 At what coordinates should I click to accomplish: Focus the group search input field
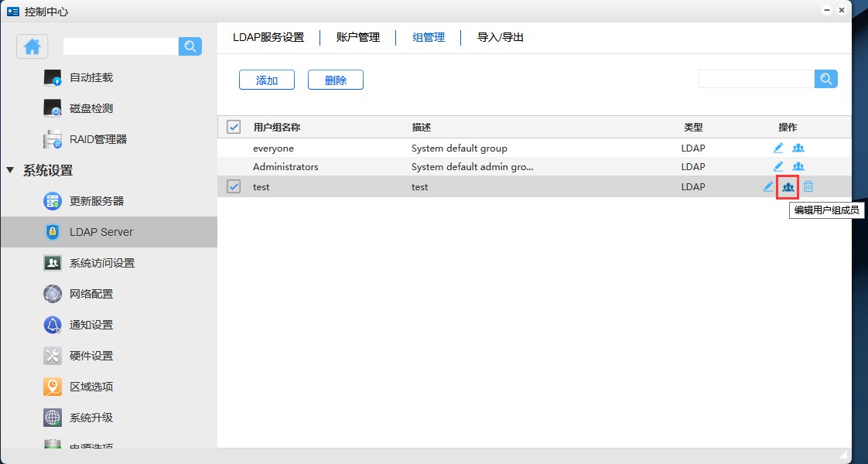point(756,79)
